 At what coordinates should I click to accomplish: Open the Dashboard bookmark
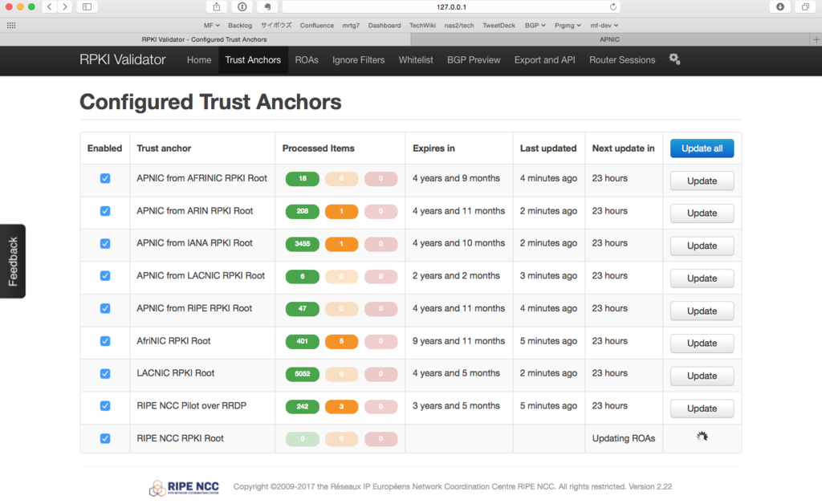pyautogui.click(x=385, y=25)
